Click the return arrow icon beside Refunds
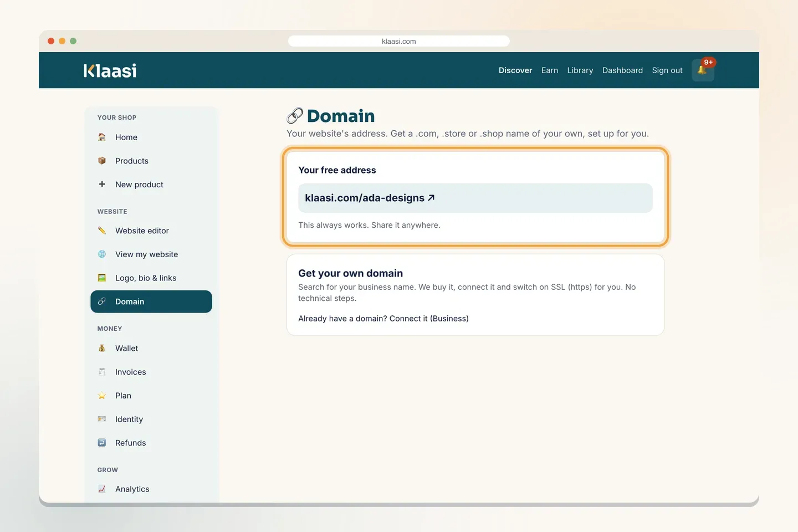Viewport: 798px width, 532px height. click(x=102, y=443)
